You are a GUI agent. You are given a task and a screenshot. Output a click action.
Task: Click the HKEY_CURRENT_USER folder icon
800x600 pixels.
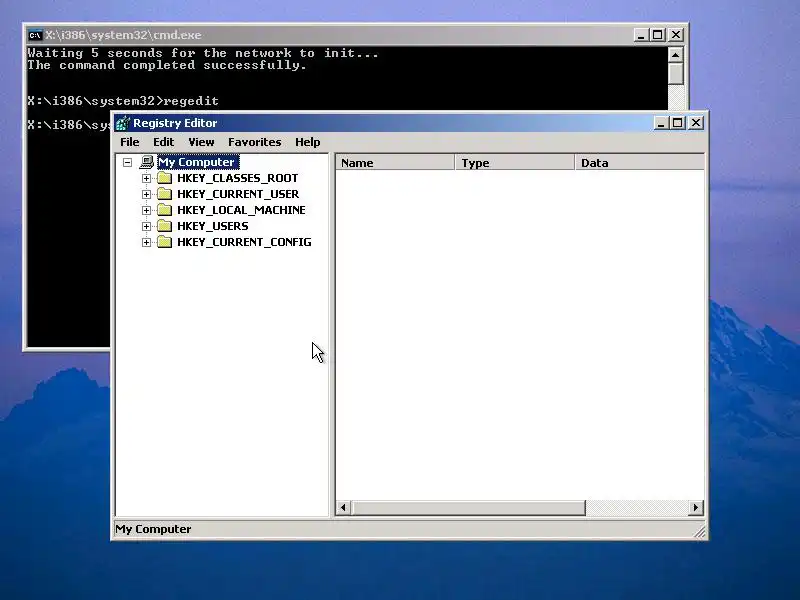[164, 194]
